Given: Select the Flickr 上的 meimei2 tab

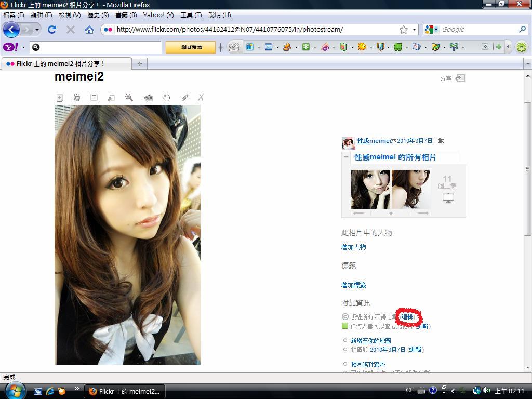Looking at the screenshot, I should [66, 63].
